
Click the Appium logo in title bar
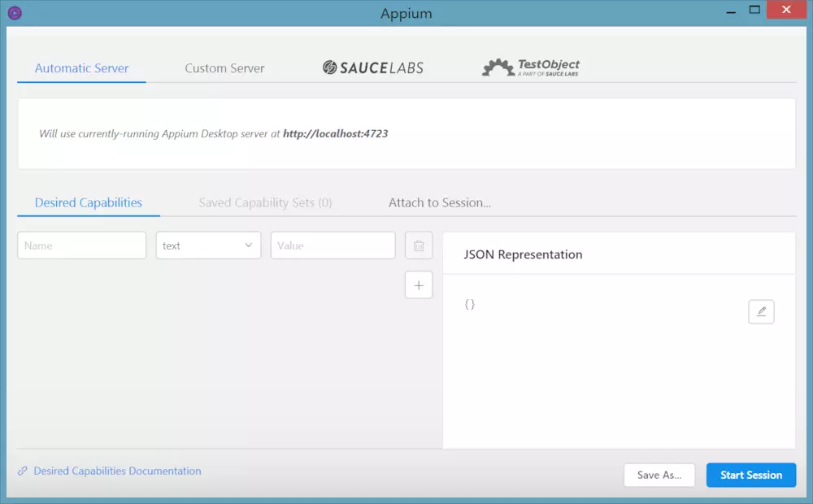[x=15, y=12]
